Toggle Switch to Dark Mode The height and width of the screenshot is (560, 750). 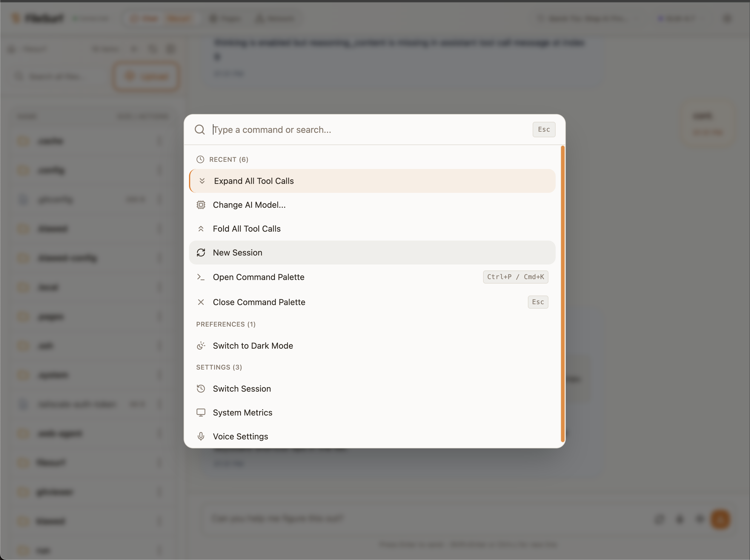pos(253,346)
